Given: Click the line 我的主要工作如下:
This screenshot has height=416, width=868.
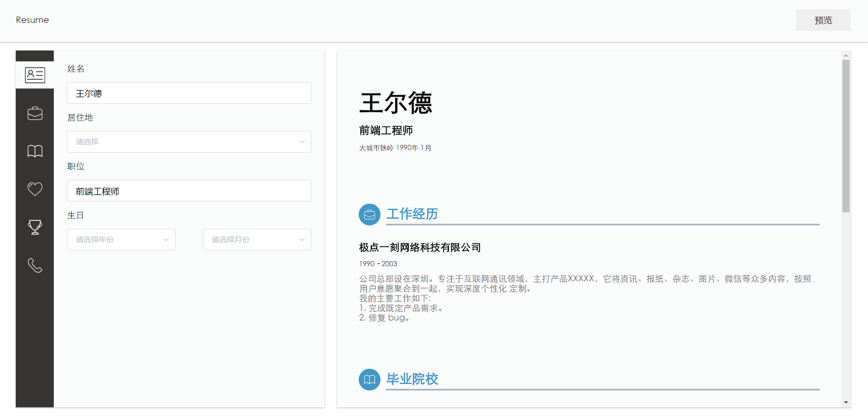Looking at the screenshot, I should 395,298.
